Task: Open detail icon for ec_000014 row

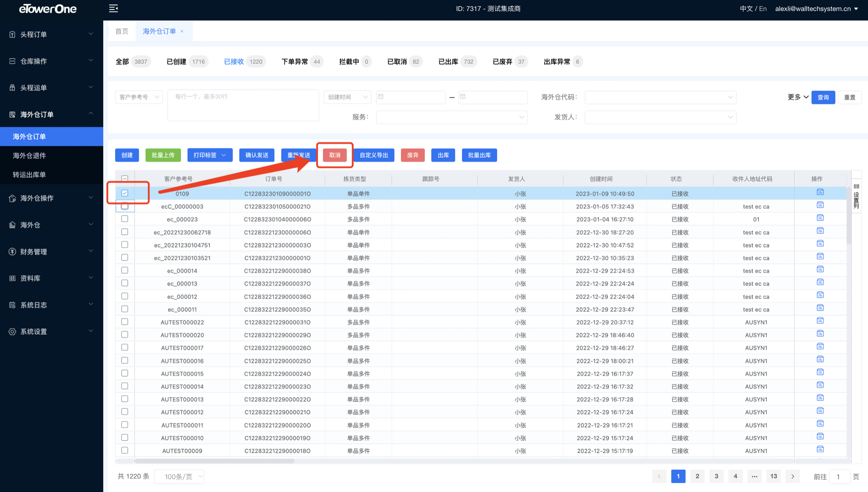Action: [820, 269]
